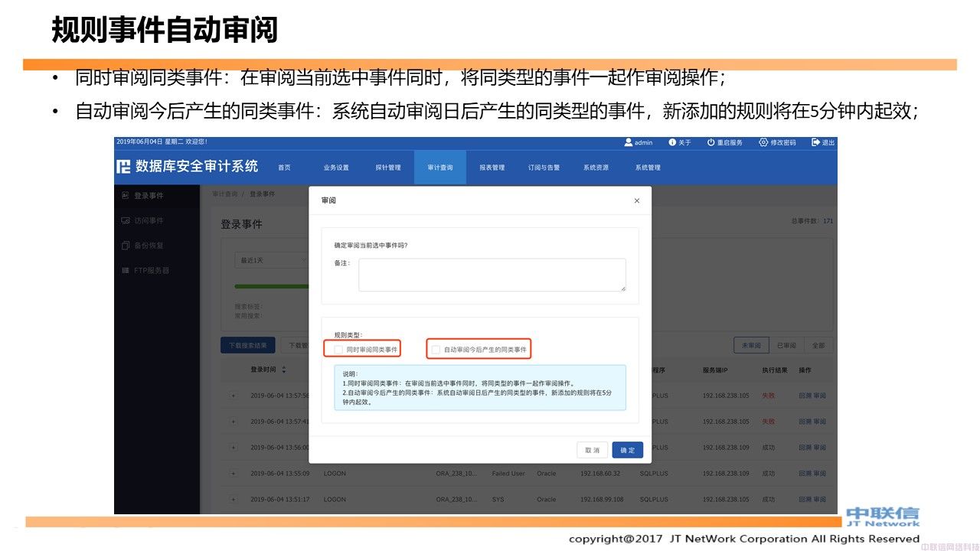Click the admin user icon in top bar
The height and width of the screenshot is (551, 980).
click(x=629, y=142)
